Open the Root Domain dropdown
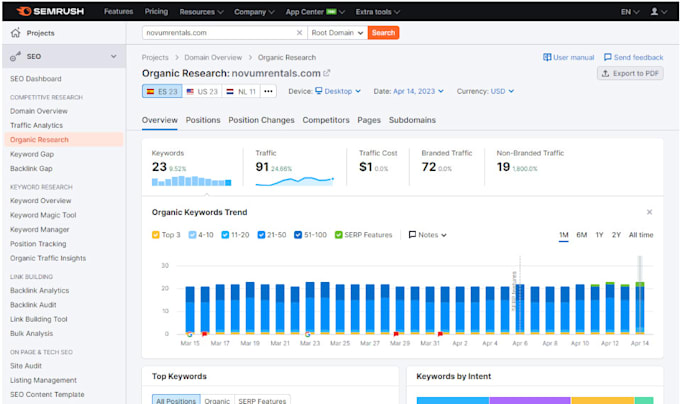The width and height of the screenshot is (680, 404). [x=337, y=33]
